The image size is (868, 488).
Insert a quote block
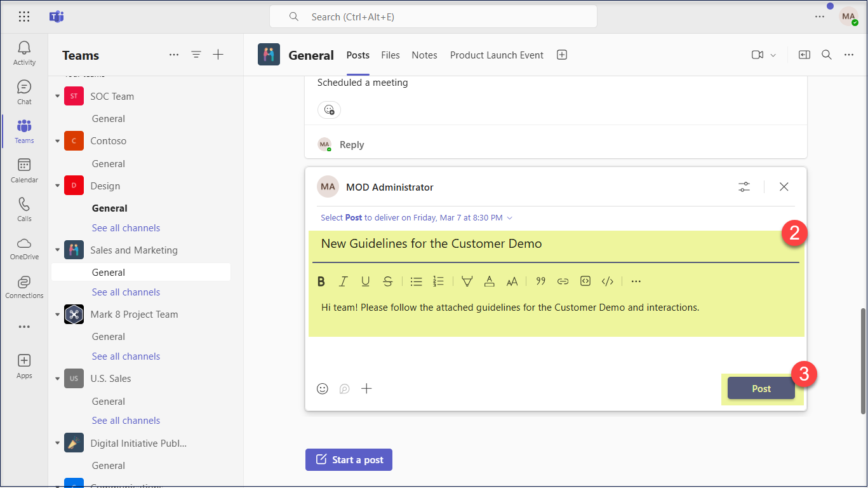point(541,281)
